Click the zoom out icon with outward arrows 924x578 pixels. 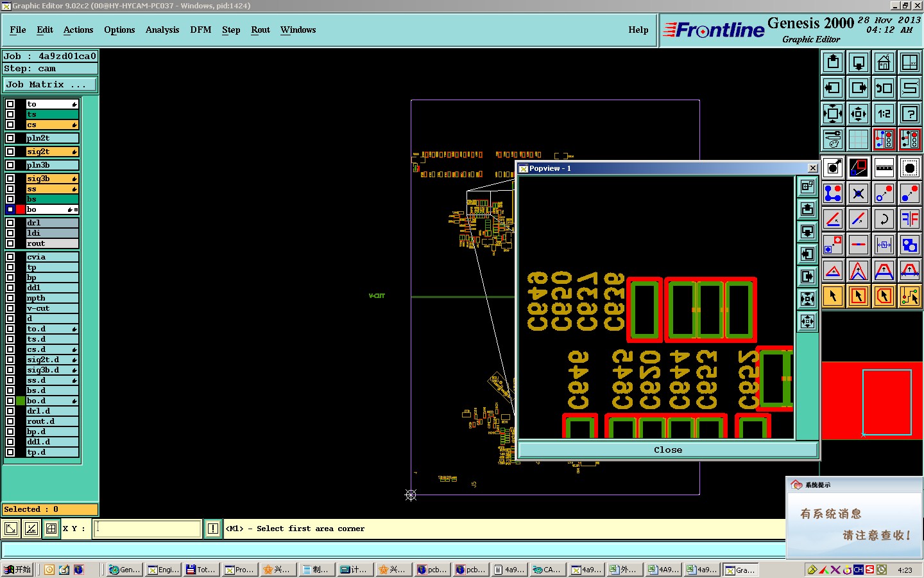pos(859,114)
